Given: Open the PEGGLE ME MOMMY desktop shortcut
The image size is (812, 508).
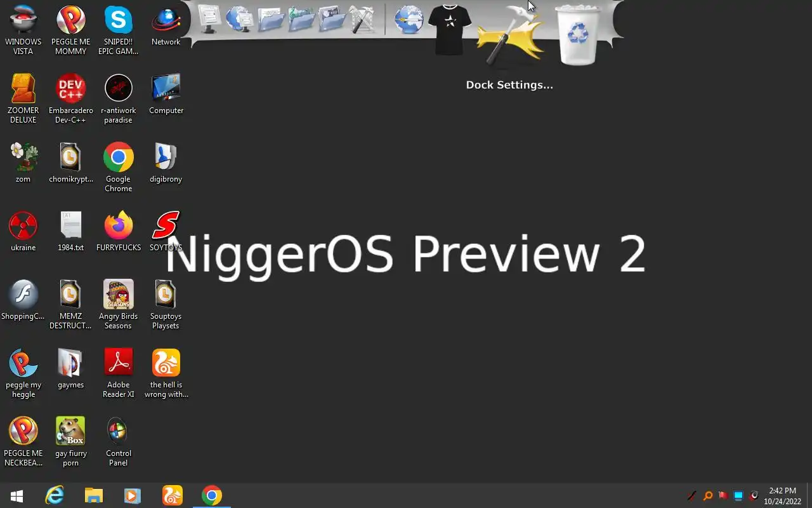Looking at the screenshot, I should point(70,30).
